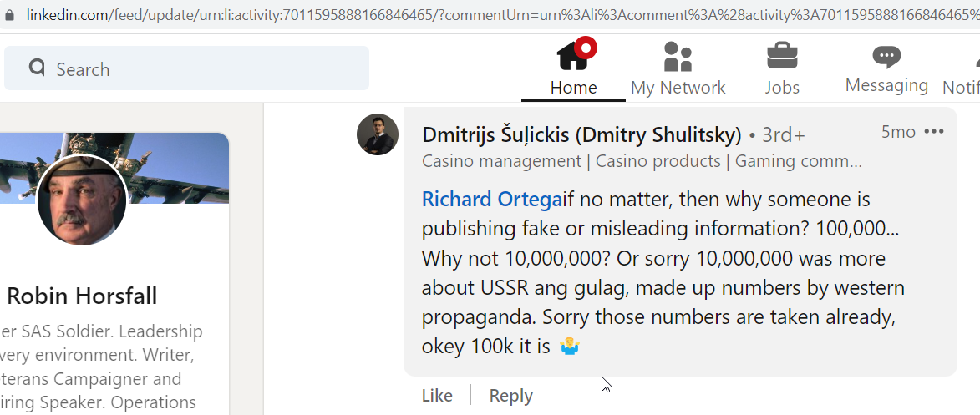
Task: Click the airplane profile banner image
Action: tap(114, 168)
